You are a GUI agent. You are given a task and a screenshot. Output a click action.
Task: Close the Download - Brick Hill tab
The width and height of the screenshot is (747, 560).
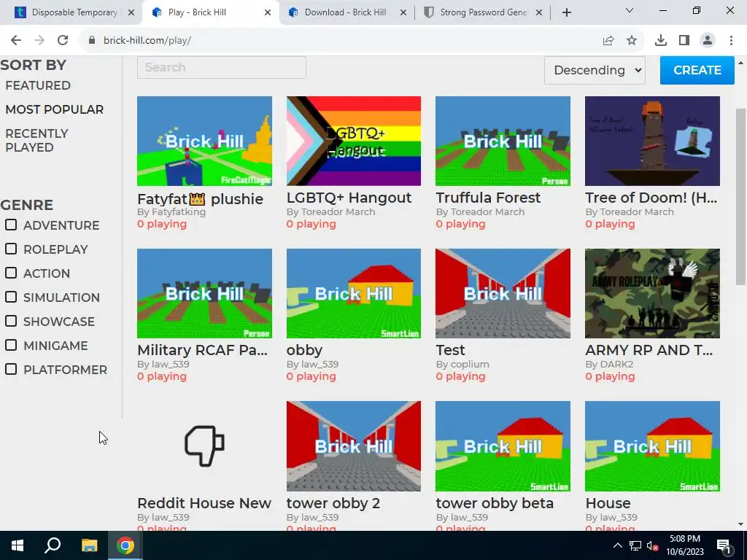pos(403,12)
